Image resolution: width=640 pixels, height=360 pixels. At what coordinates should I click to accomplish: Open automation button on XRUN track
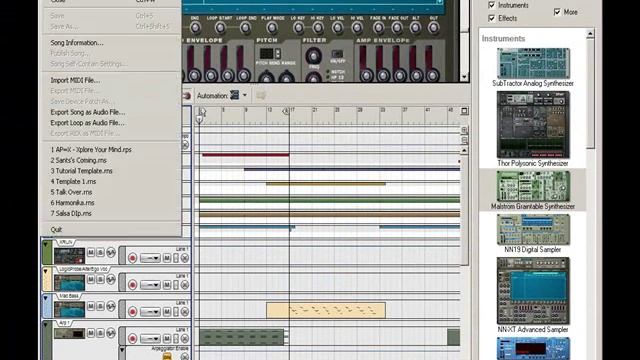coord(111,253)
